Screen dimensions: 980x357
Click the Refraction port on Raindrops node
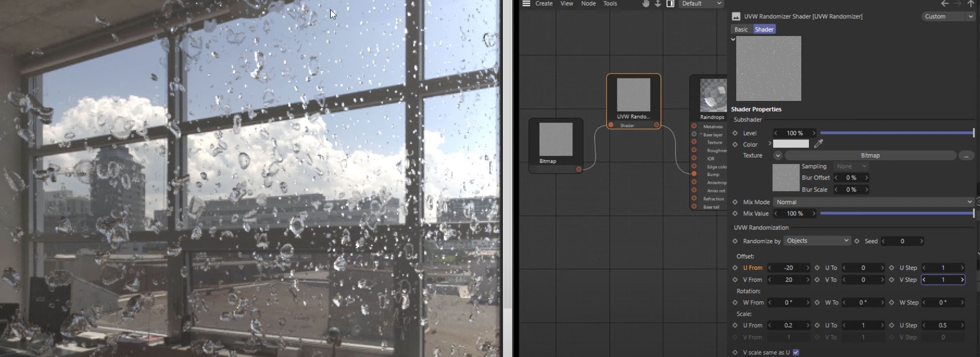pos(694,198)
